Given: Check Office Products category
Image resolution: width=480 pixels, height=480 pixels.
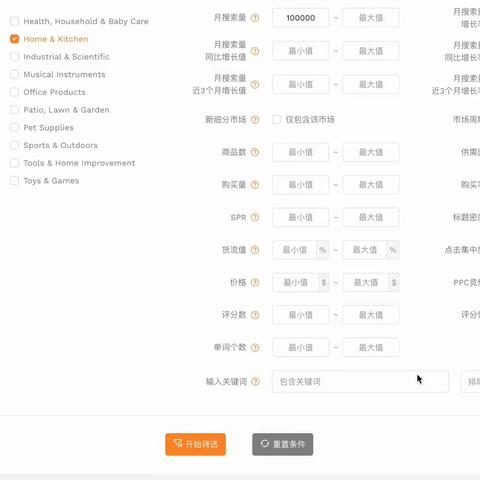Looking at the screenshot, I should (14, 92).
